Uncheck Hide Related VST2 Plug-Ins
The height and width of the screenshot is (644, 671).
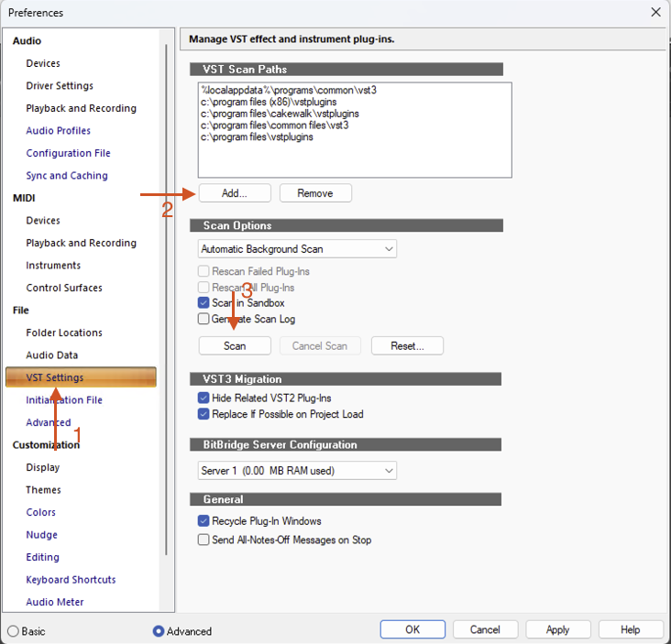coord(203,398)
